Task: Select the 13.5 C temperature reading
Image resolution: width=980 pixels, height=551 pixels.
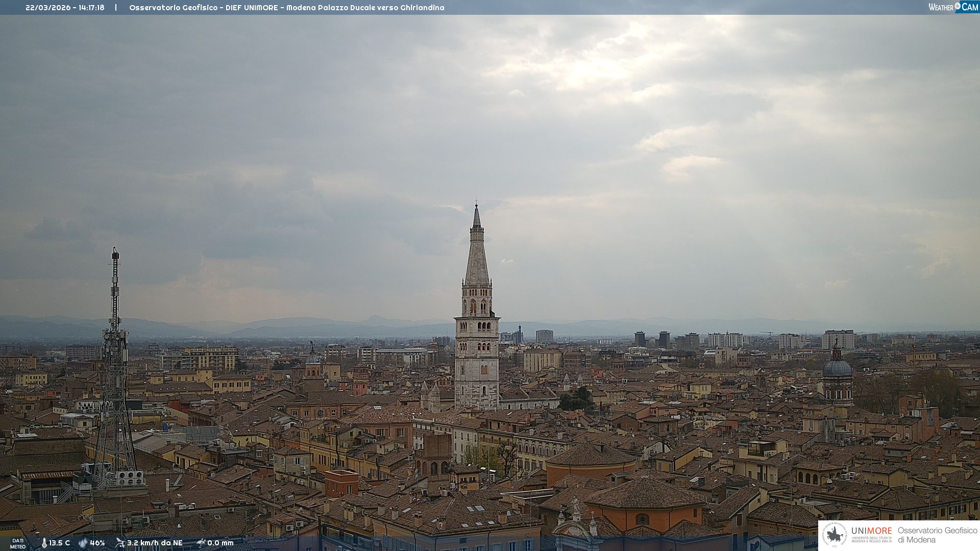Action: (x=60, y=543)
